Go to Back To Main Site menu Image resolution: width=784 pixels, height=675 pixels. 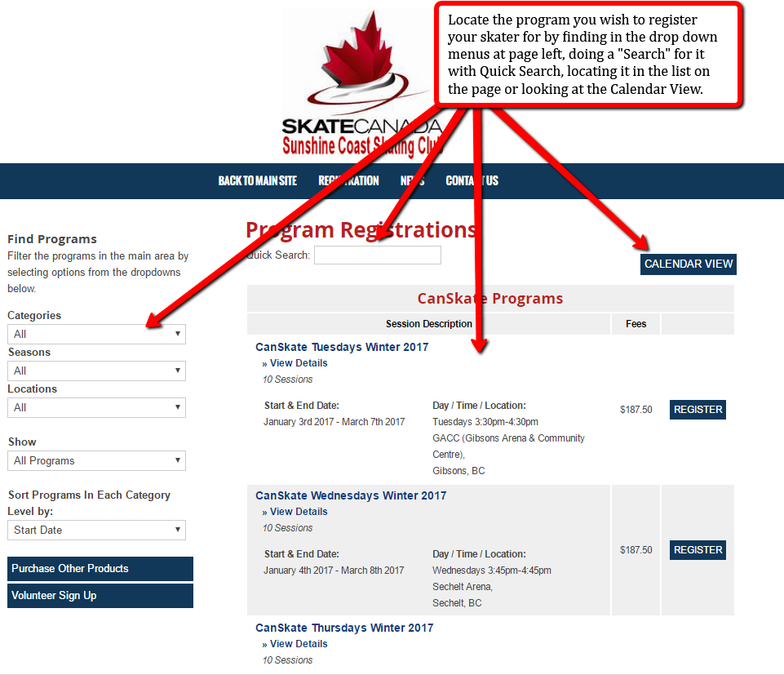coord(258,180)
